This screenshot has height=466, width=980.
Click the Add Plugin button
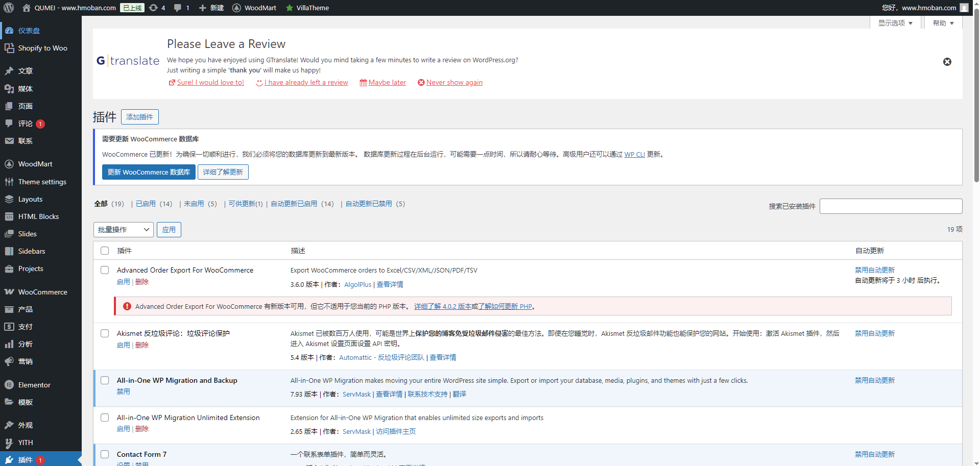point(139,117)
